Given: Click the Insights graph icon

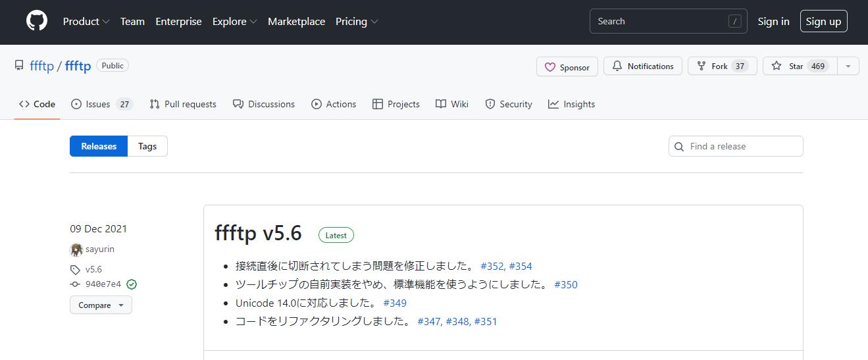Looking at the screenshot, I should pyautogui.click(x=553, y=104).
